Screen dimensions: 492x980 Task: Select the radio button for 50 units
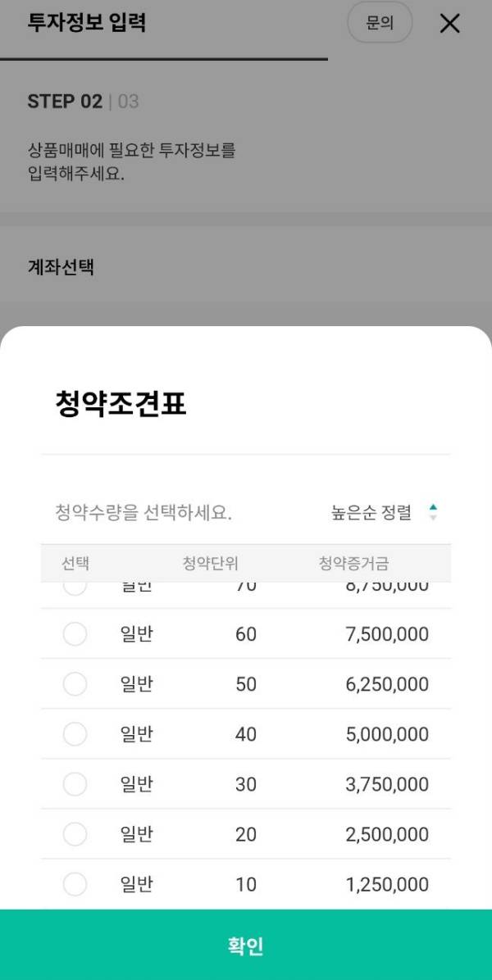(75, 683)
